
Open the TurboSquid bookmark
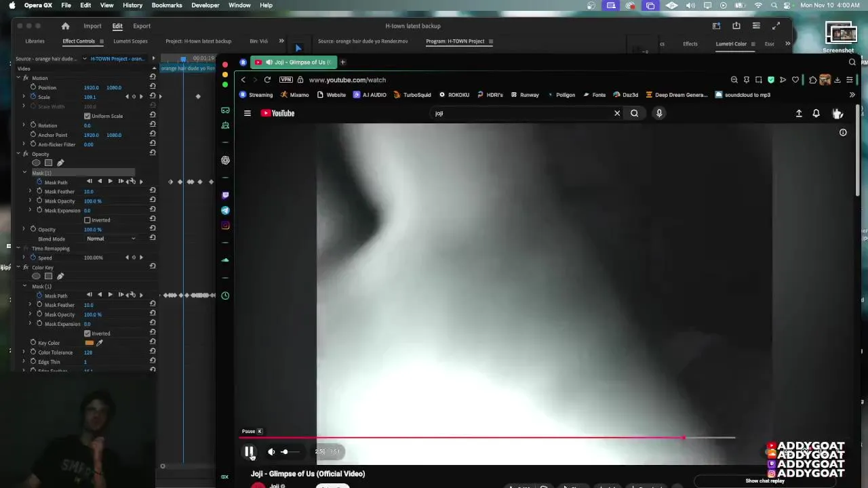[412, 95]
